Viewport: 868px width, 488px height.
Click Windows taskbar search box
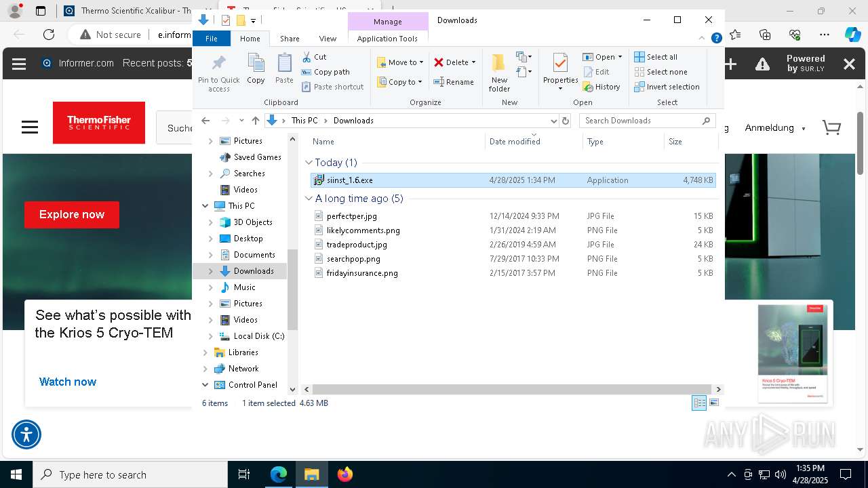[x=130, y=474]
